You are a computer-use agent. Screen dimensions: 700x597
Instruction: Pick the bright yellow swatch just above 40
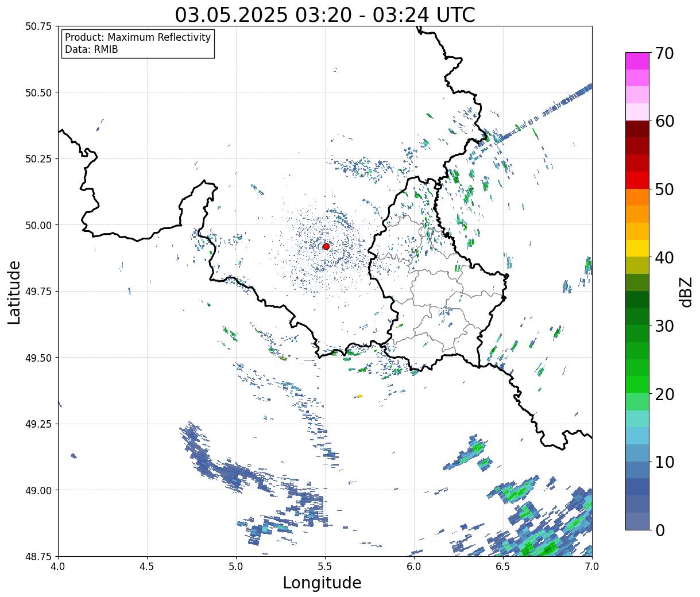tap(637, 248)
